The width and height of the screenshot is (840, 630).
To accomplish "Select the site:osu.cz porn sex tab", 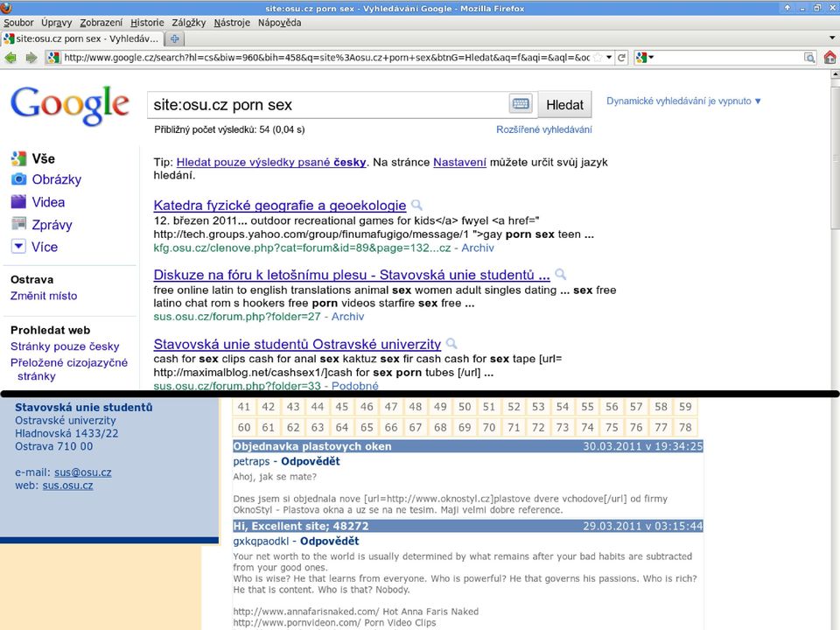I will coord(82,38).
